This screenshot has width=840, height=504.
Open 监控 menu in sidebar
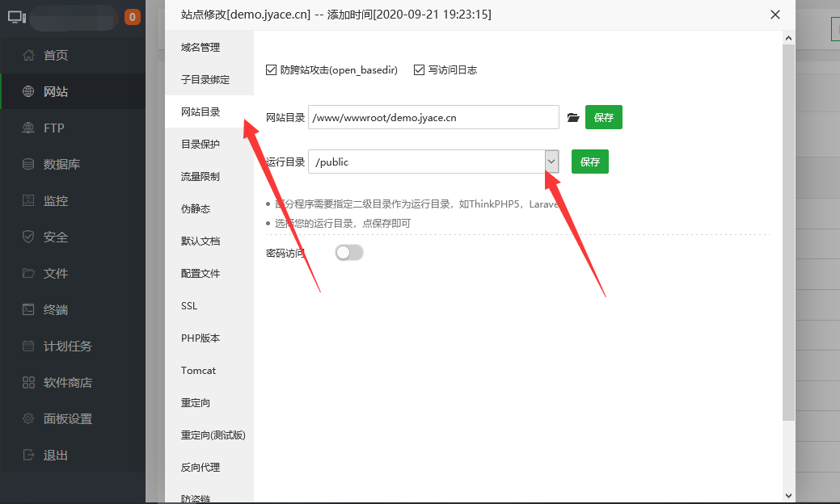[x=73, y=200]
